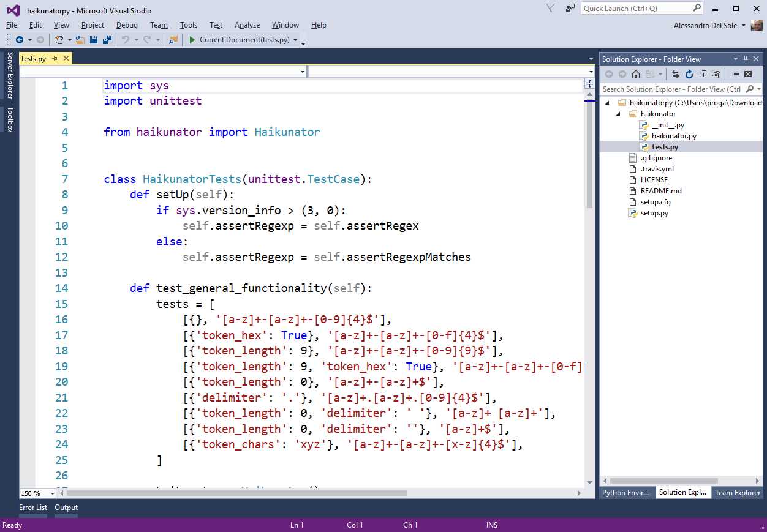
Task: Open the code navigation combo above the editor
Action: pyautogui.click(x=301, y=72)
